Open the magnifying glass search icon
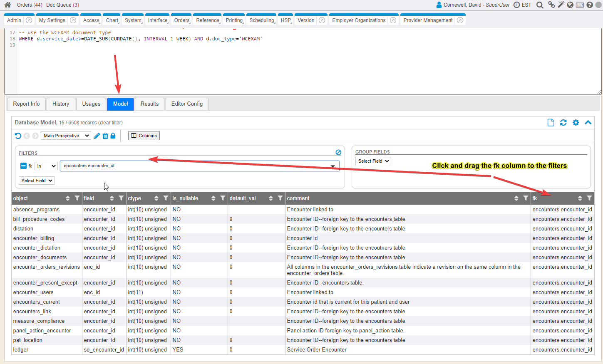 [x=540, y=5]
